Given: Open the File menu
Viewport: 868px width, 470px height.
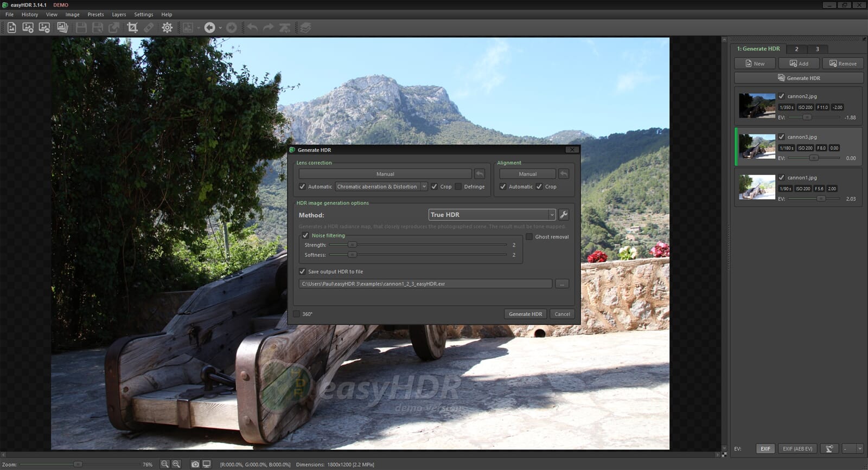Looking at the screenshot, I should 9,15.
